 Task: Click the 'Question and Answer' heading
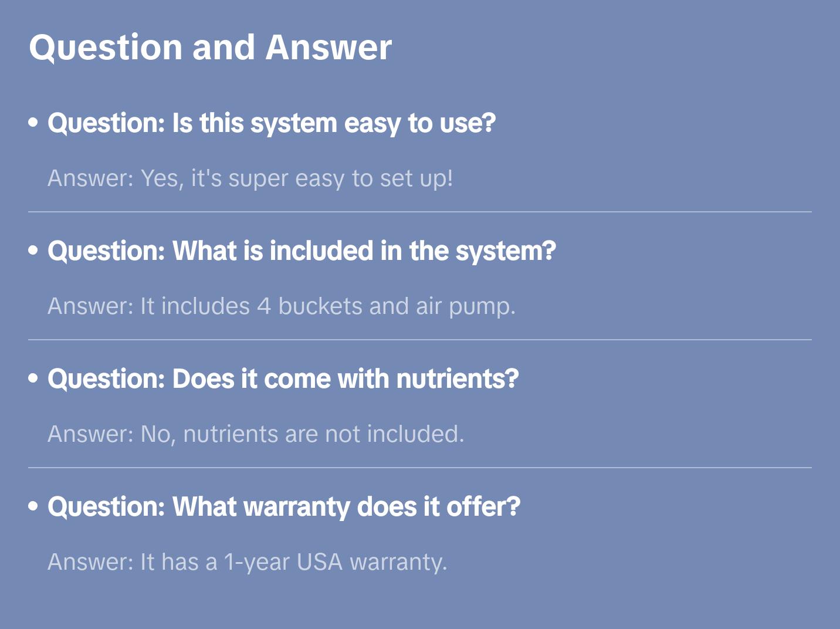[210, 48]
